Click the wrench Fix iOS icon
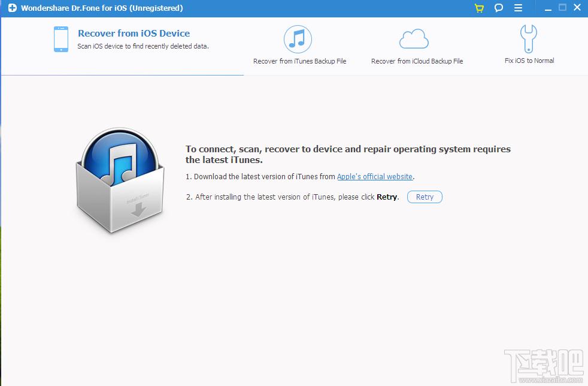 (528, 39)
